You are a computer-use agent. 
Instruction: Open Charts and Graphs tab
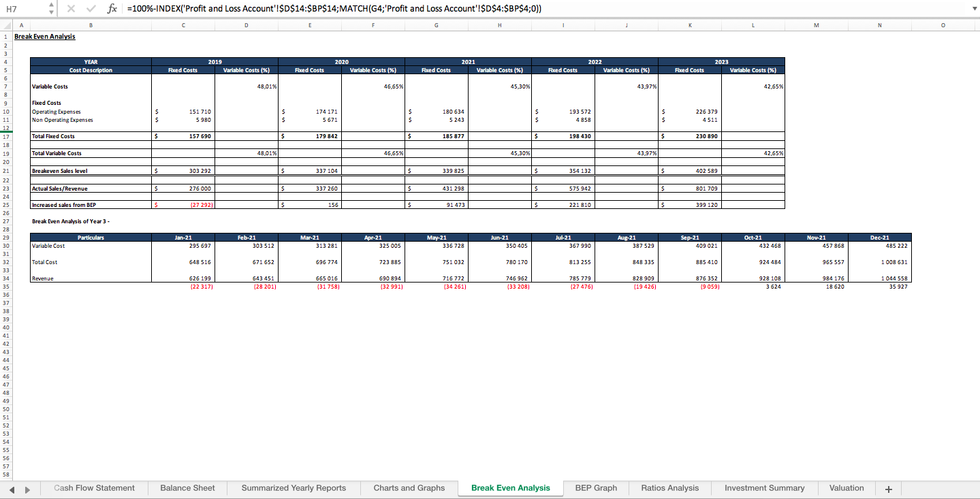click(x=409, y=488)
